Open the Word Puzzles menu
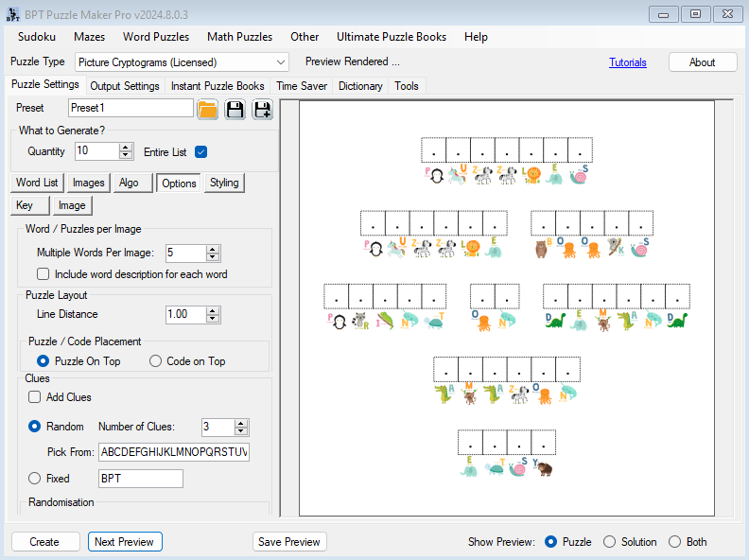Screen dimensions: 749x560 (x=155, y=37)
